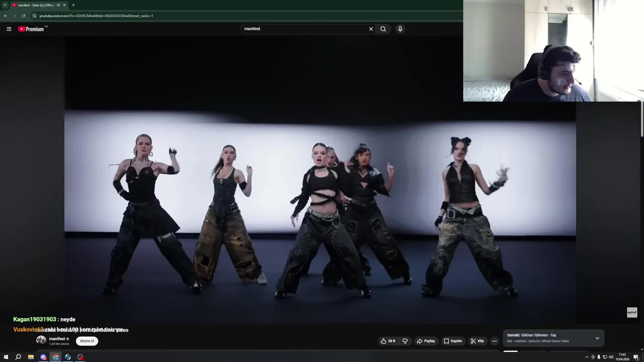Open manifest channel name link
644x362 pixels.
click(x=57, y=339)
